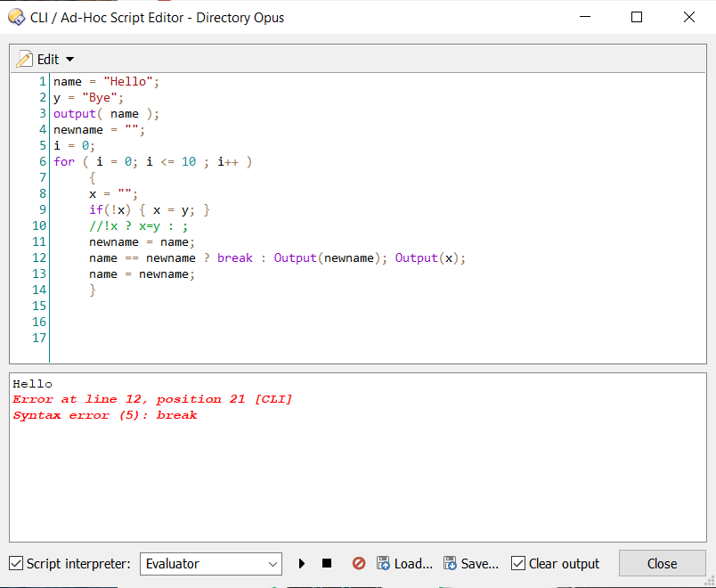Click the Load script disk icon
Screen dimensions: 716x588
[384, 564]
